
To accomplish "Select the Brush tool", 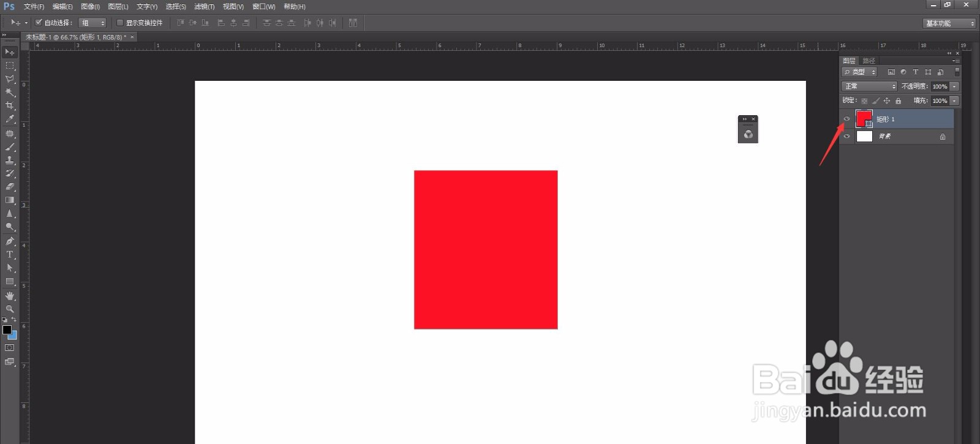I will pos(9,147).
